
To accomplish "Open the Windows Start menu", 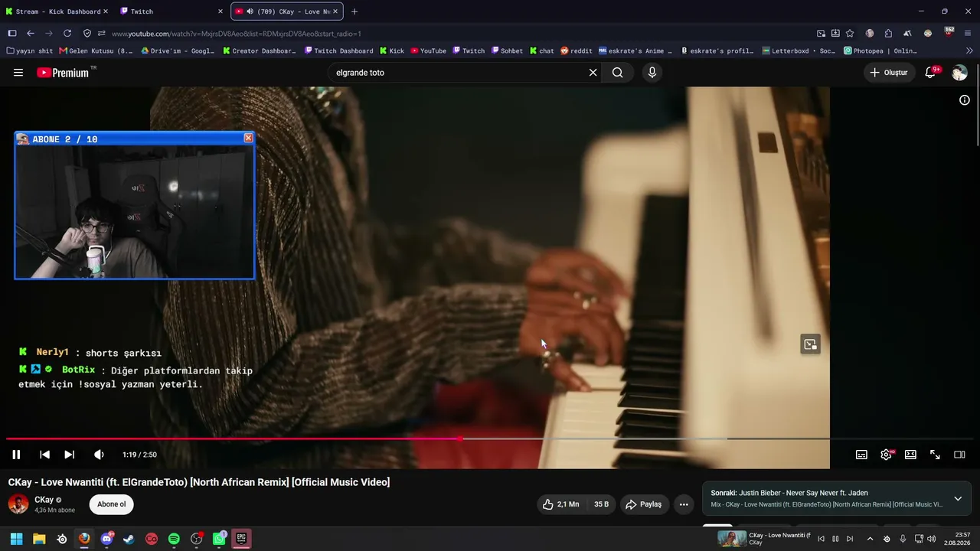I will click(16, 539).
